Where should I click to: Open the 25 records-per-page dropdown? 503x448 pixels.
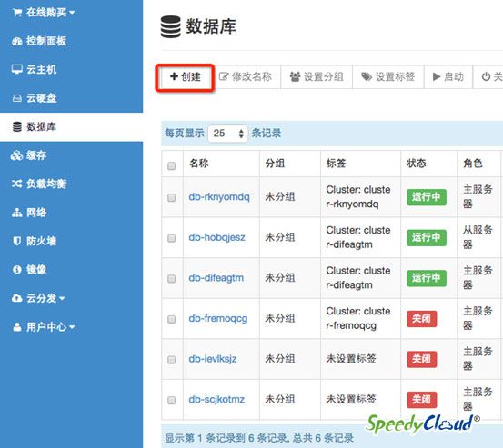pos(228,134)
